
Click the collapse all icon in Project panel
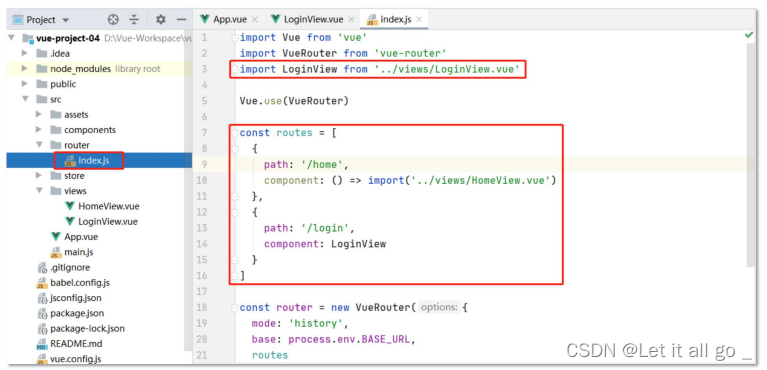pyautogui.click(x=134, y=20)
